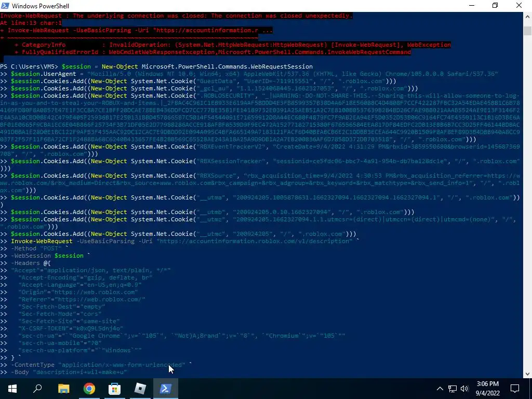This screenshot has width=532, height=399.
Task: Select the PowerShell taskbar icon
Action: [x=166, y=389]
